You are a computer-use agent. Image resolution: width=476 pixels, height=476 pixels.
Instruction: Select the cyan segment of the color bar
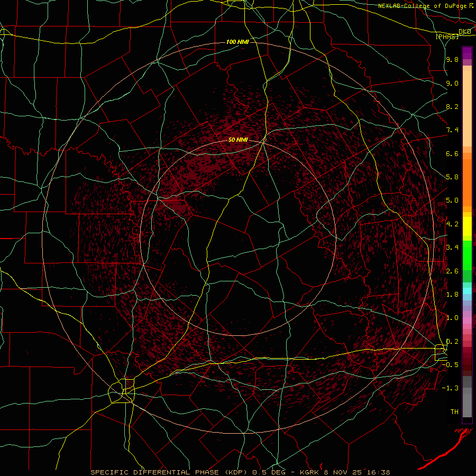click(467, 291)
